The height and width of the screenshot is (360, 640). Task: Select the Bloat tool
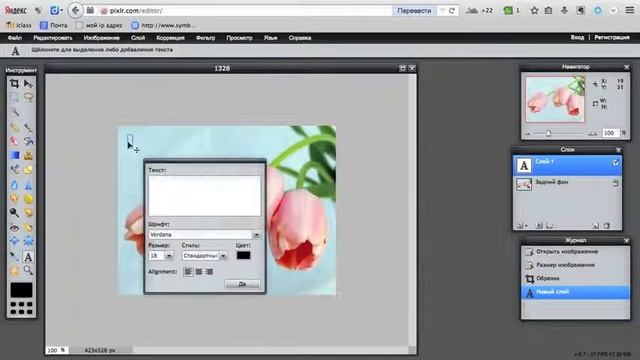coord(14,241)
